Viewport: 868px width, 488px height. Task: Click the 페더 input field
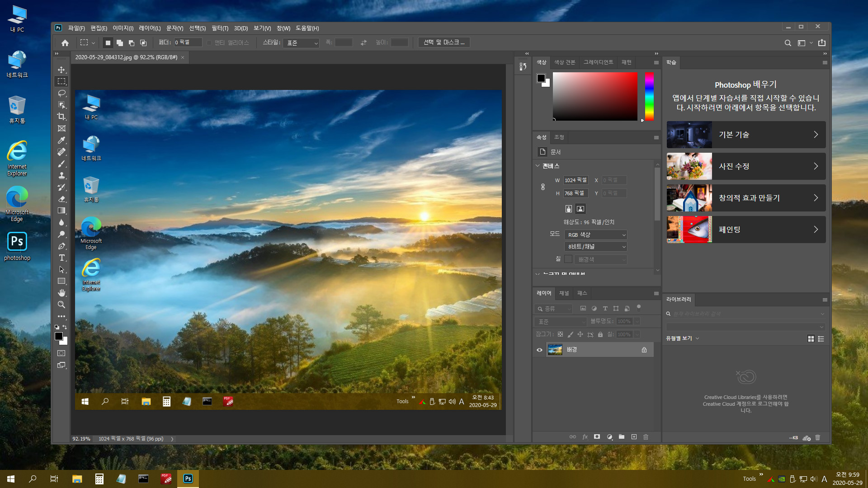point(188,42)
